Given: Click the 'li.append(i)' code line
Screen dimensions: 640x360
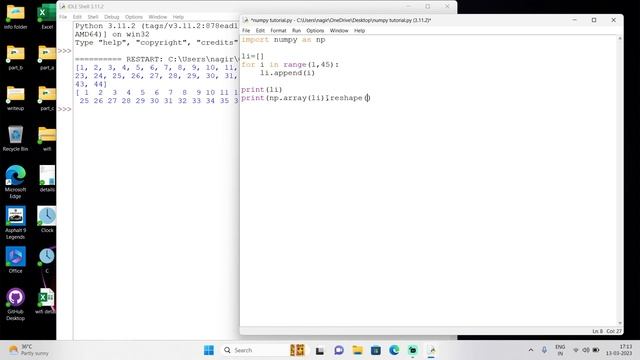Looking at the screenshot, I should click(287, 73).
